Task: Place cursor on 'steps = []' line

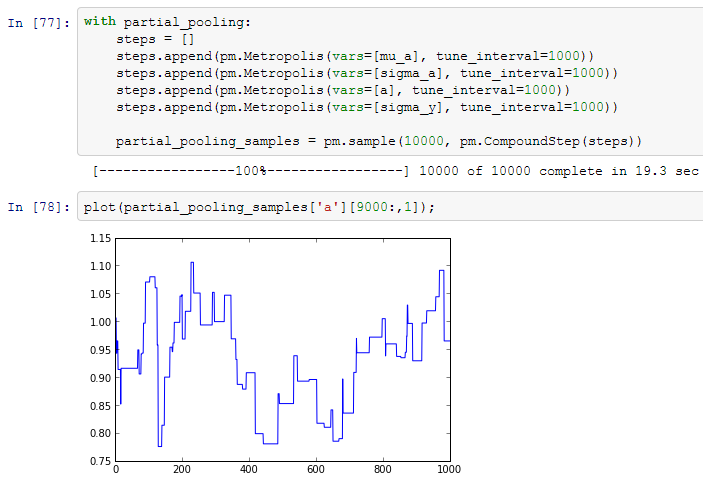Action: pos(155,39)
